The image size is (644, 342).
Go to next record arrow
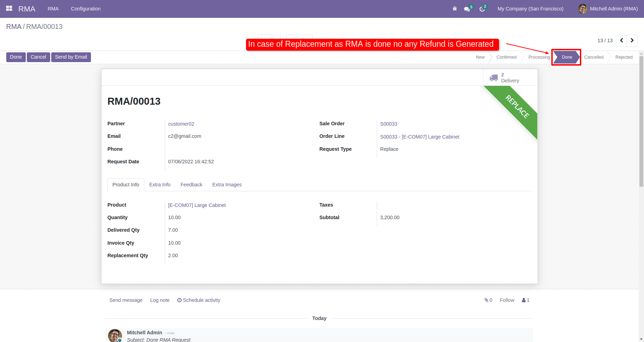[x=632, y=40]
